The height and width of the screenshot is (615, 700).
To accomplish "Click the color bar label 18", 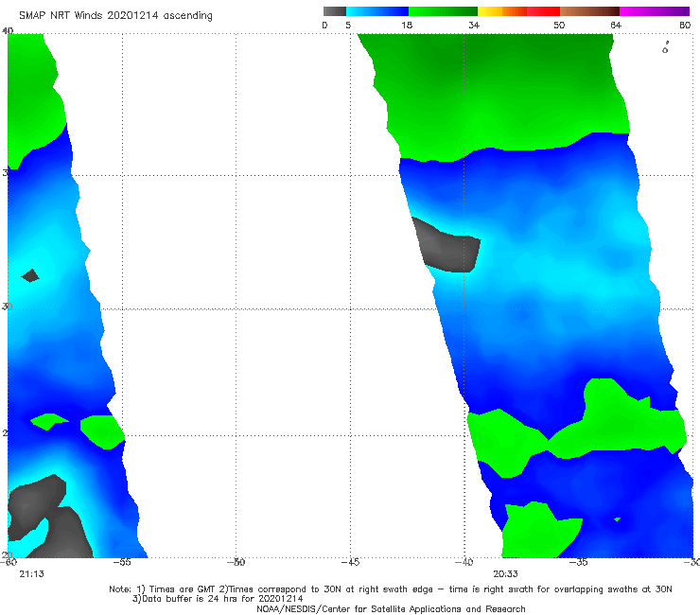I will click(407, 25).
